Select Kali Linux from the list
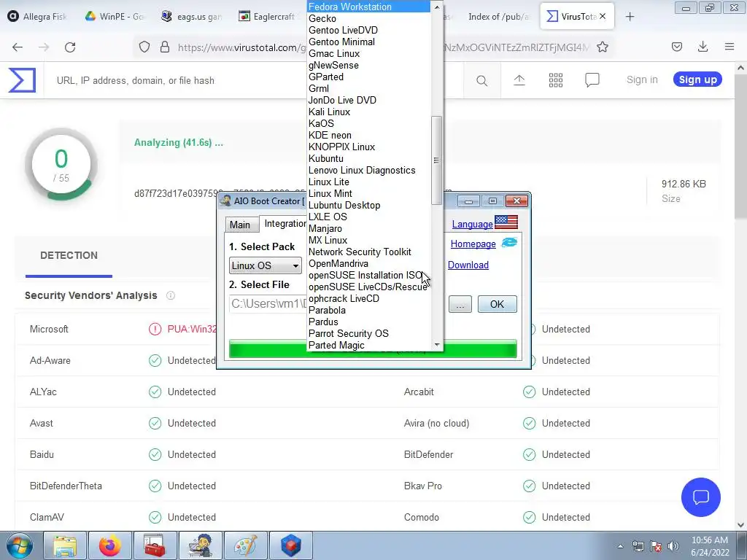The width and height of the screenshot is (747, 560). click(368, 112)
